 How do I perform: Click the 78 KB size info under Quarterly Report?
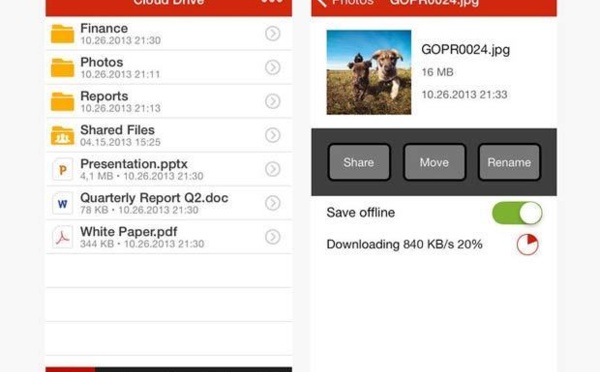(x=94, y=210)
